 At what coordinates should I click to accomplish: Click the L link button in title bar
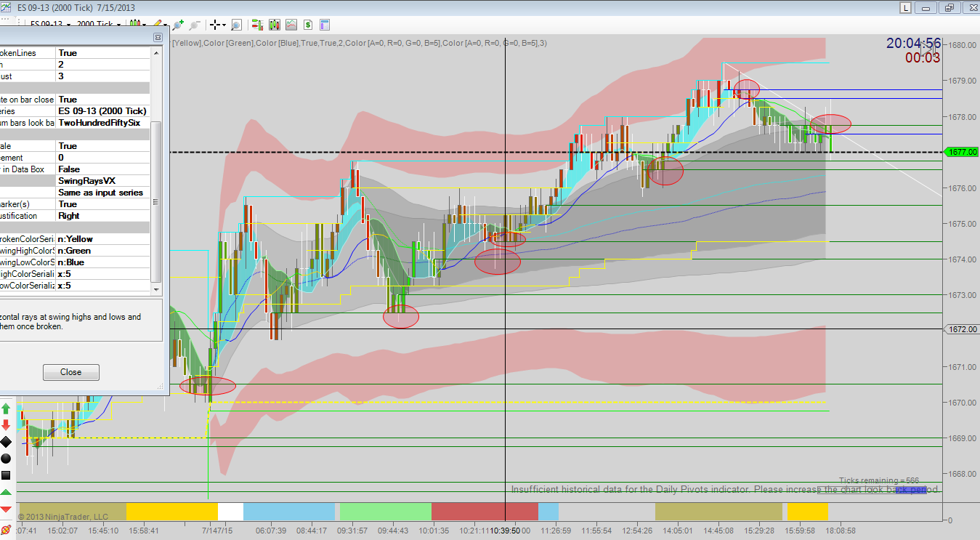pos(905,8)
